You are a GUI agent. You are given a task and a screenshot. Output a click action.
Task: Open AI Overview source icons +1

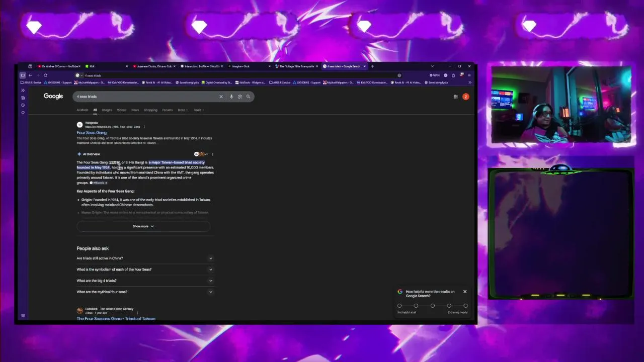coord(201,154)
